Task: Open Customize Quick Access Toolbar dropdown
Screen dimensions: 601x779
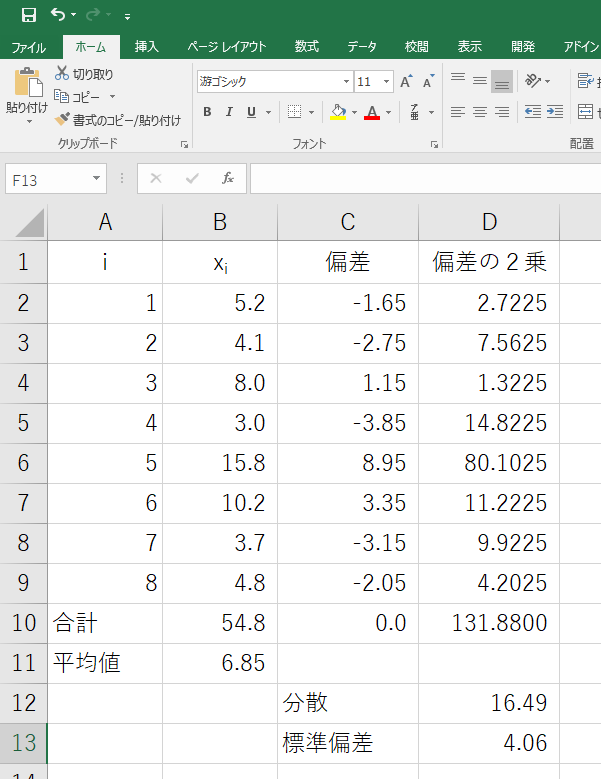Action: 128,16
